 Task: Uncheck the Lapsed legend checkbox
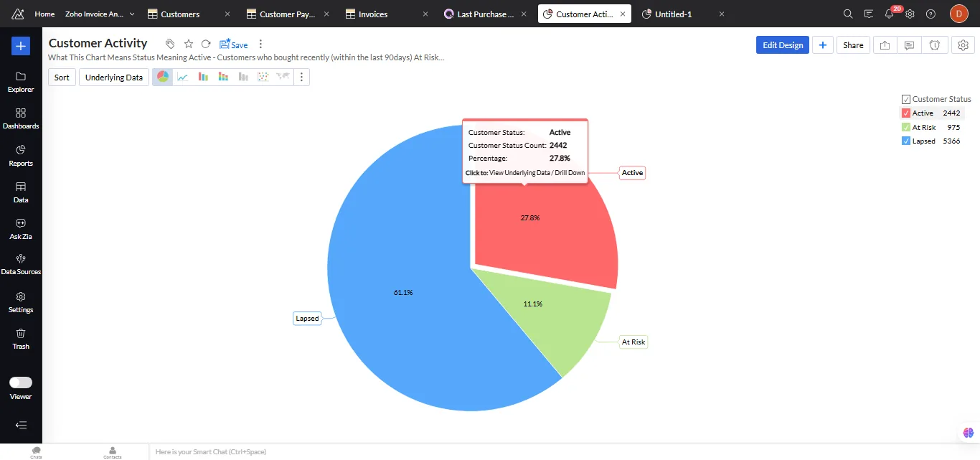[x=906, y=141]
